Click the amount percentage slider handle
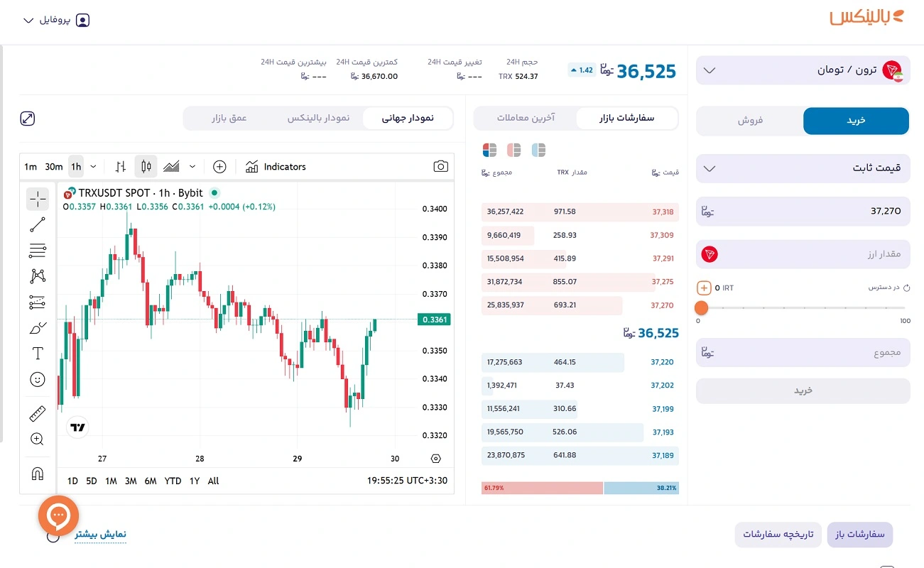 [702, 307]
